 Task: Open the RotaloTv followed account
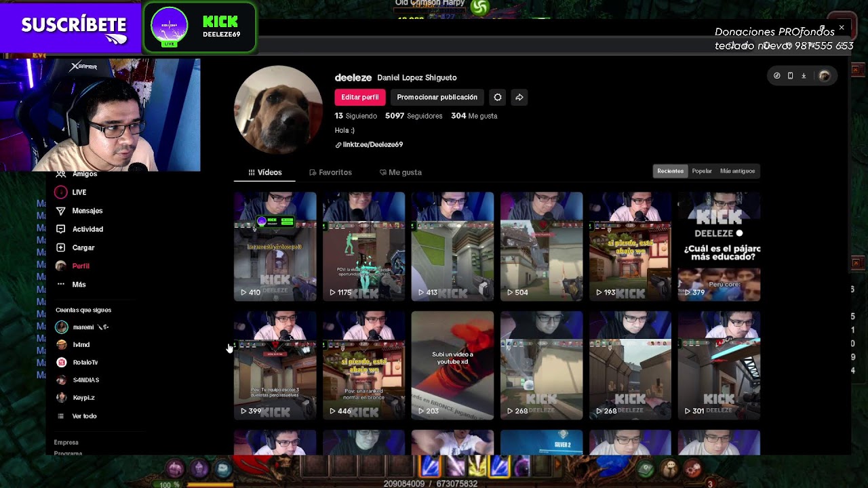click(x=77, y=363)
